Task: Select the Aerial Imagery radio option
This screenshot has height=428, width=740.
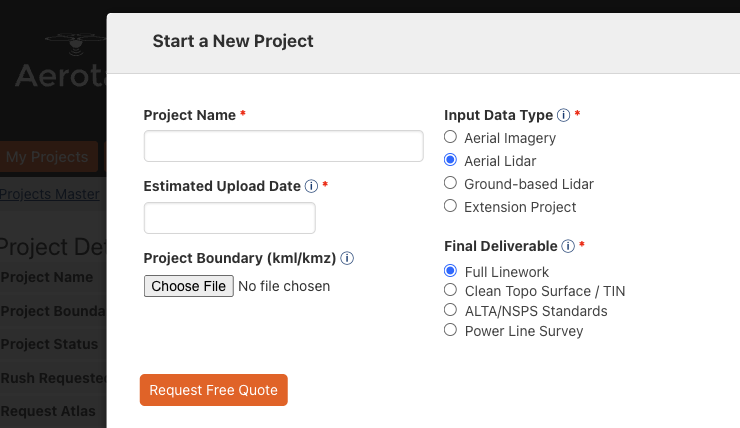Action: point(450,137)
